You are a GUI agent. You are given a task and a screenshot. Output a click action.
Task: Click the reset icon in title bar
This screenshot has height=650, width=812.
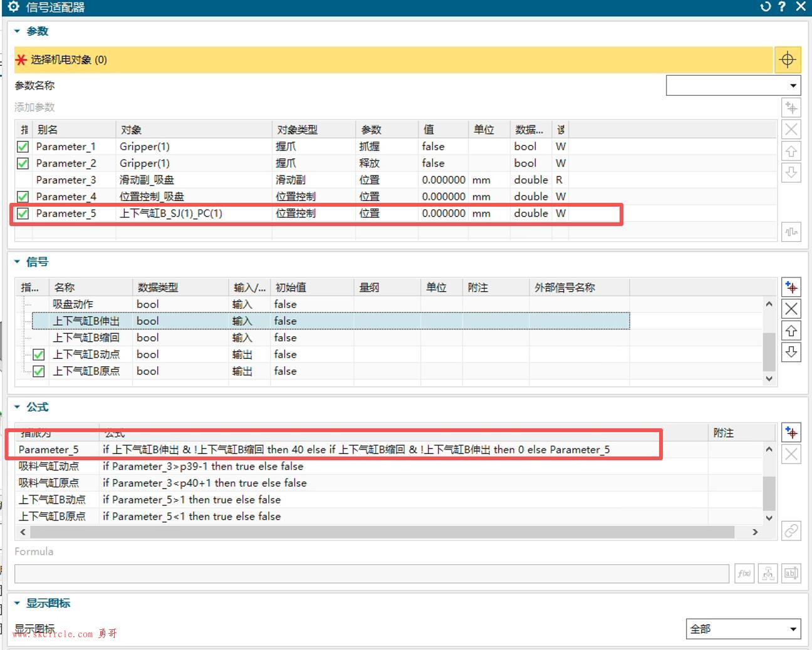click(x=765, y=6)
